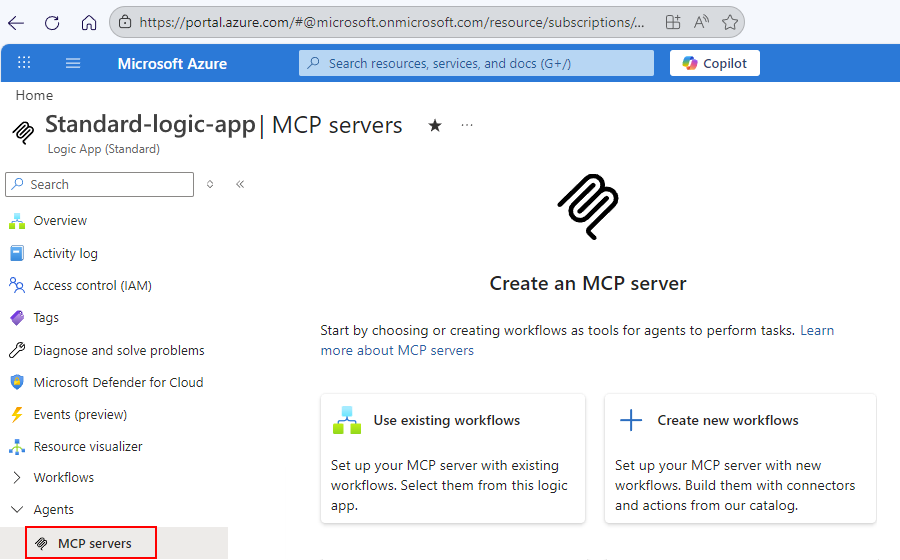Click the Use existing workflows card icon
This screenshot has height=560, width=900.
point(347,420)
